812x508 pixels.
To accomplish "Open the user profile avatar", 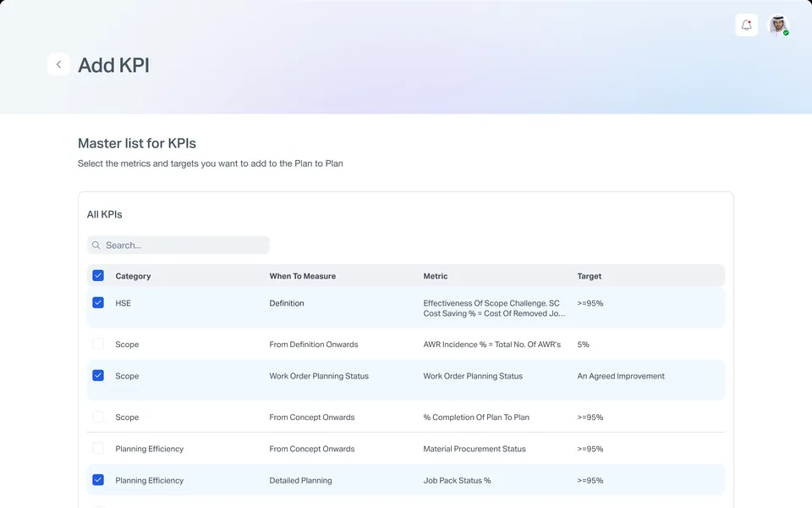I will (778, 25).
